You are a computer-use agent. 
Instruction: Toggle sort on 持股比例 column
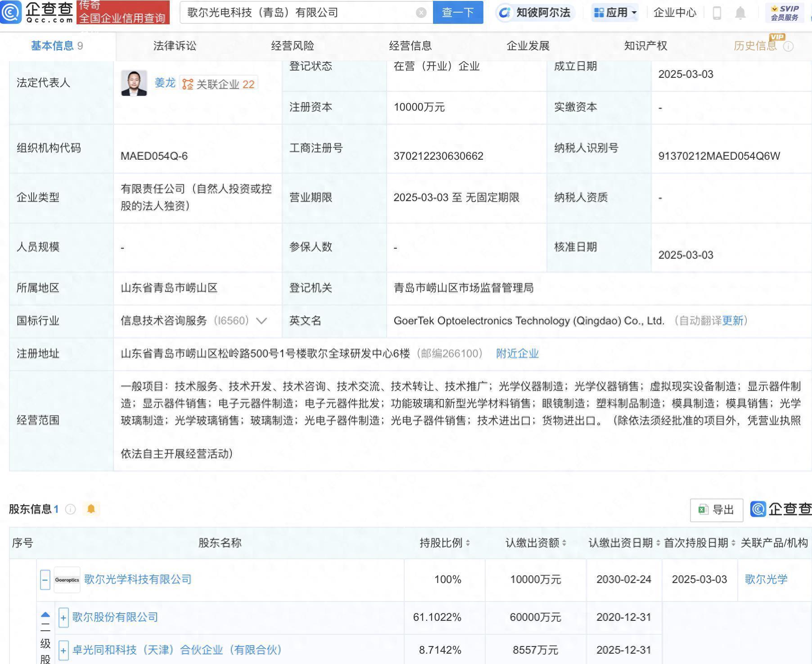tap(467, 543)
